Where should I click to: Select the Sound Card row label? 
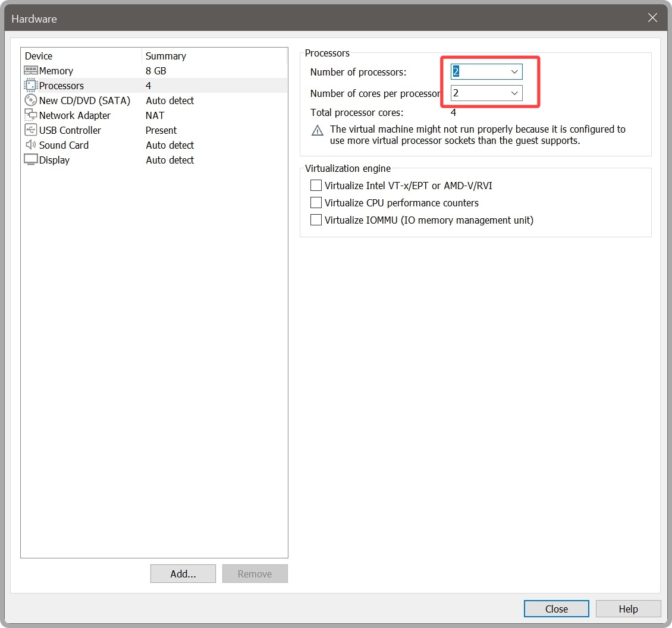click(64, 145)
